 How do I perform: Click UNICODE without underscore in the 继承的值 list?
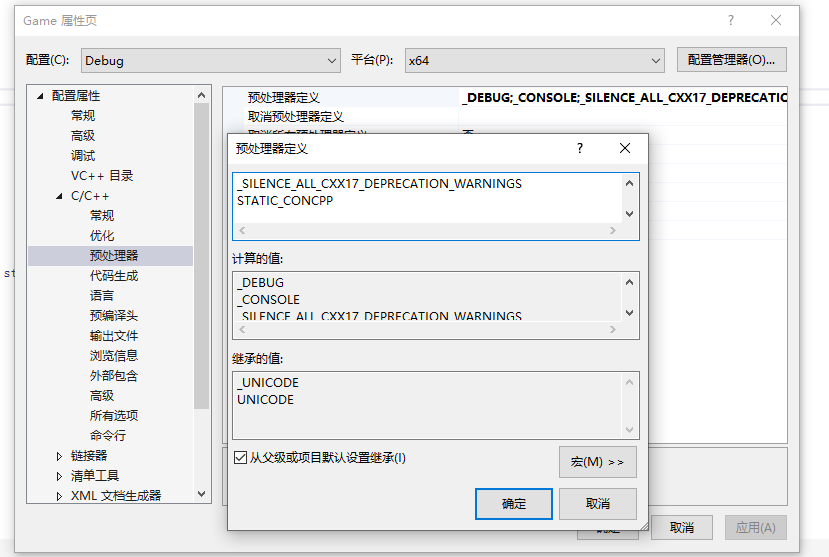[265, 400]
